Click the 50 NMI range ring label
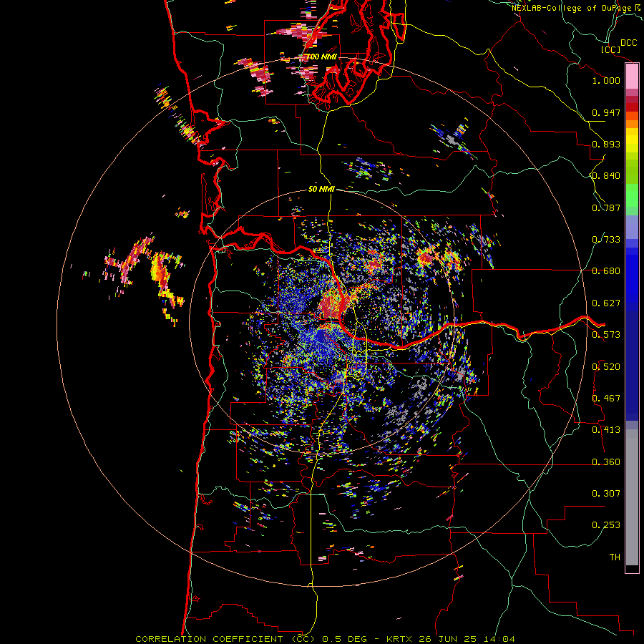Viewport: 644px width, 644px height. (321, 190)
